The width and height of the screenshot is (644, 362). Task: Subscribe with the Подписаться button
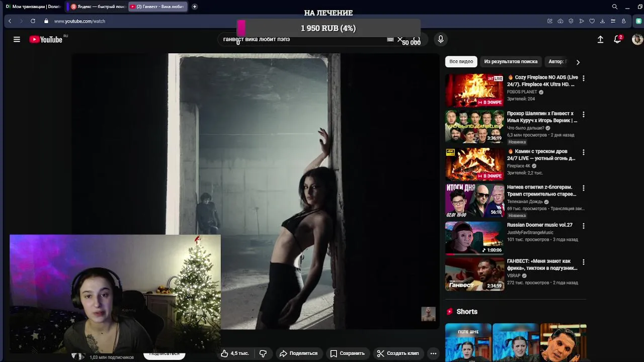tap(164, 354)
